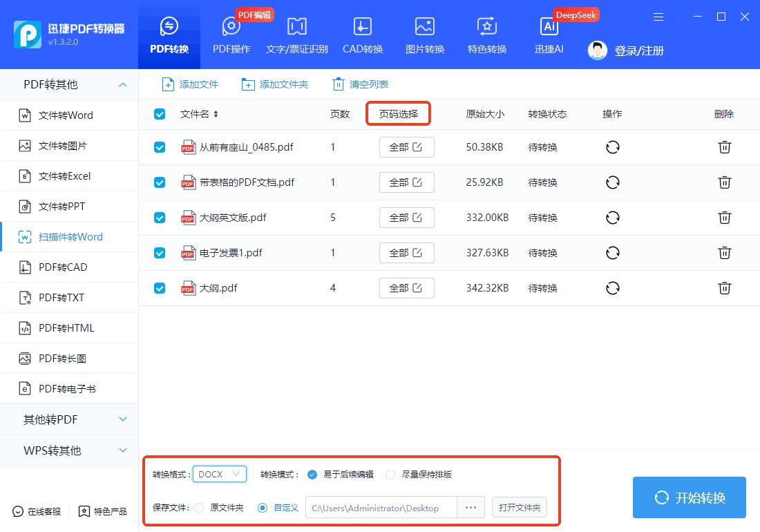The width and height of the screenshot is (760, 532).
Task: Click the convert icon for 大纲英文版.pdf
Action: (x=612, y=218)
